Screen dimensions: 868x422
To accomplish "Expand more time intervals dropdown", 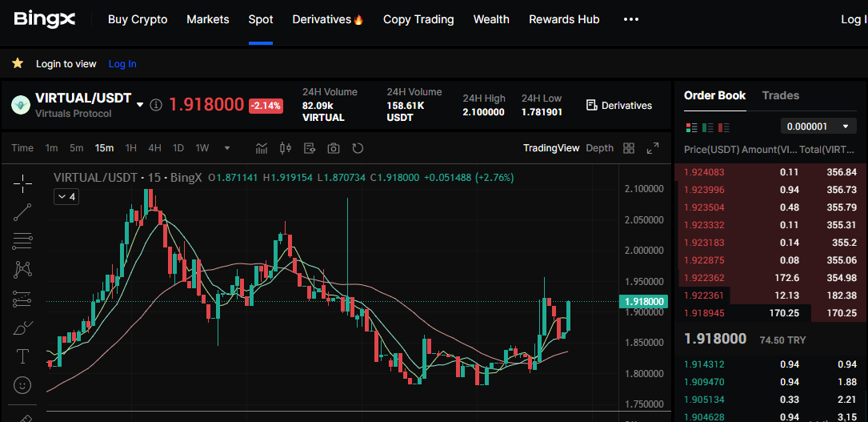I will 227,148.
